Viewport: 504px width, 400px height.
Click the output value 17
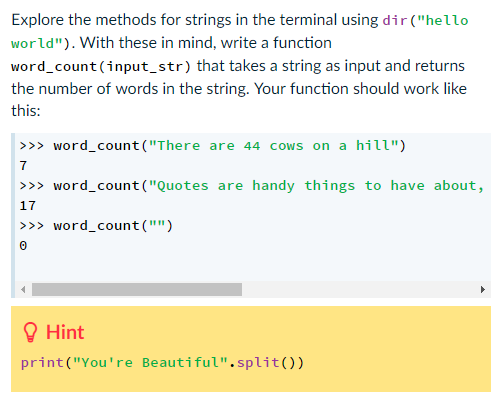pyautogui.click(x=27, y=206)
